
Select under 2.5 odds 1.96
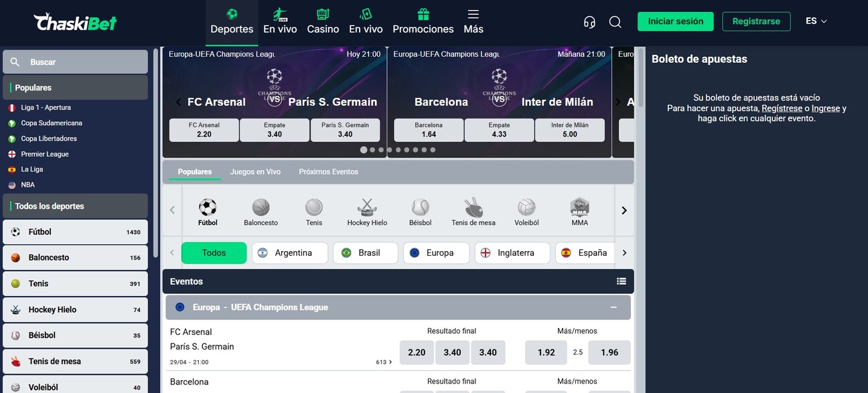point(609,352)
